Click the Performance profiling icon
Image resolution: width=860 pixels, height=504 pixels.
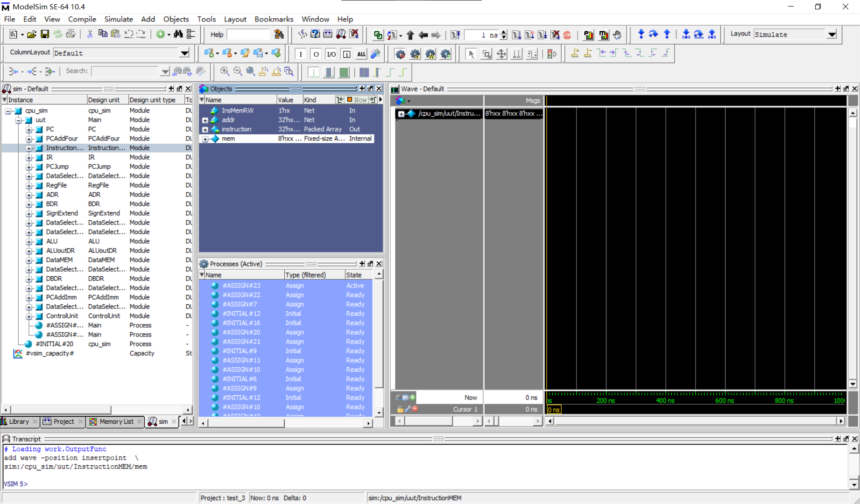(589, 35)
